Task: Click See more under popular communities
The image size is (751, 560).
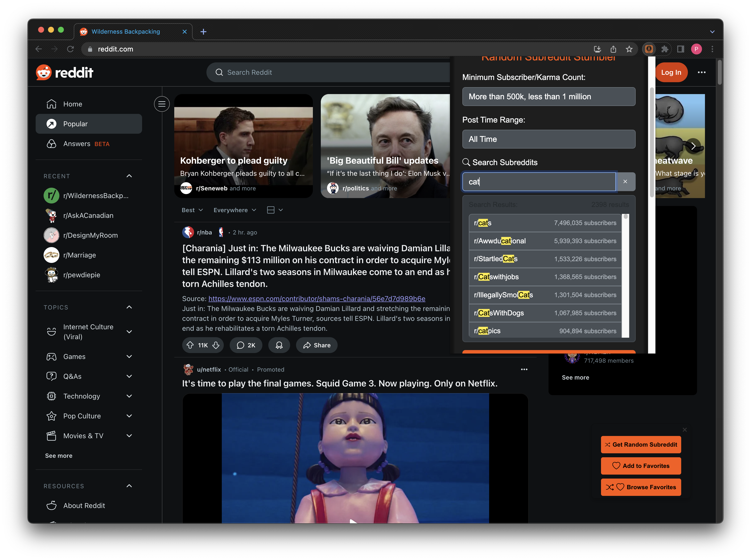Action: tap(576, 377)
